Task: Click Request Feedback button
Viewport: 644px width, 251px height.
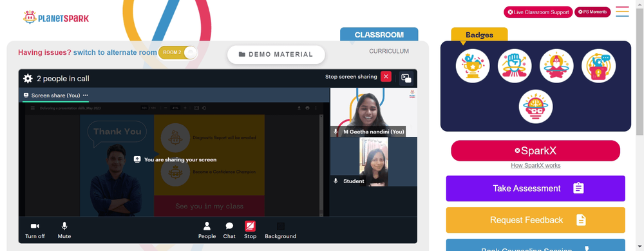Action: tap(536, 220)
